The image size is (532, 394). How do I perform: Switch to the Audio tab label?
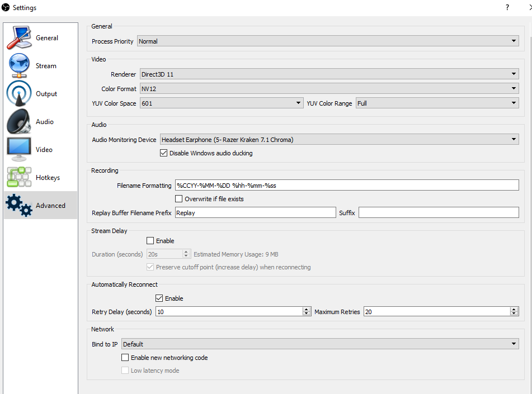tap(44, 122)
